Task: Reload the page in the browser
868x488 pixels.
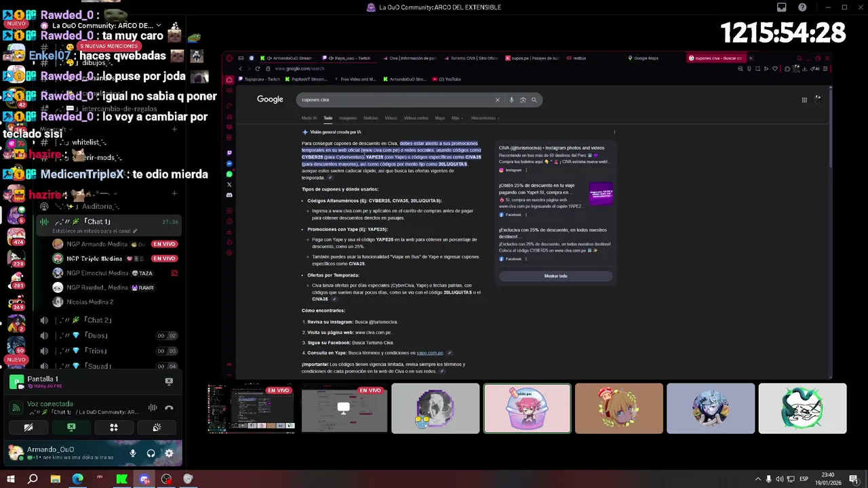Action: (x=258, y=68)
